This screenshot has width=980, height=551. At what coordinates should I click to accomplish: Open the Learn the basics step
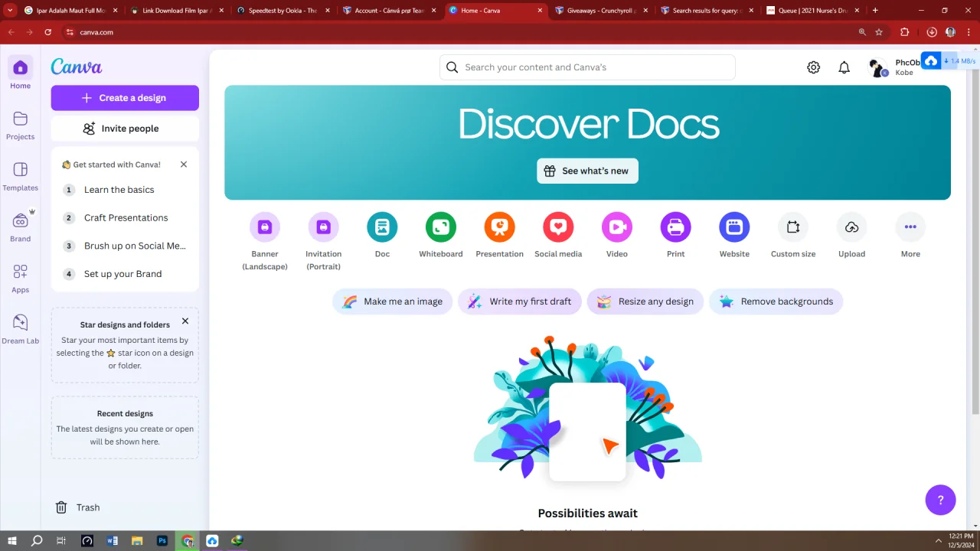(125, 190)
